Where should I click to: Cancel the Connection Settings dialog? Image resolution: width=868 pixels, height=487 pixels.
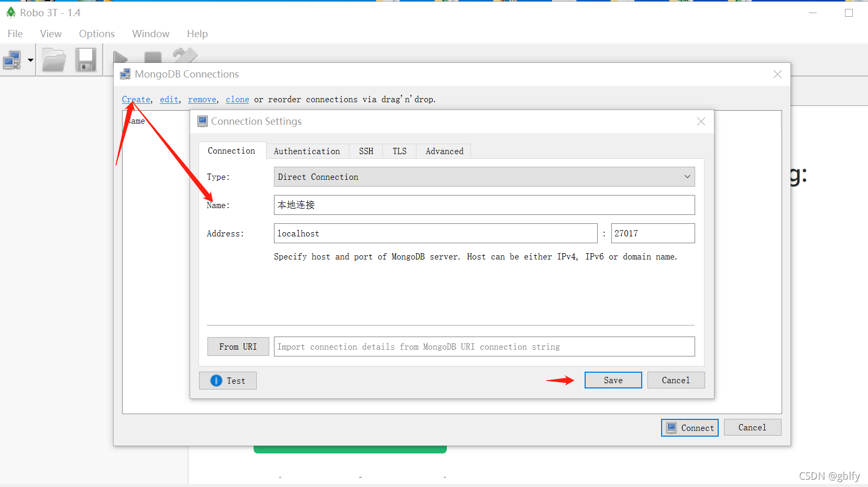(676, 380)
